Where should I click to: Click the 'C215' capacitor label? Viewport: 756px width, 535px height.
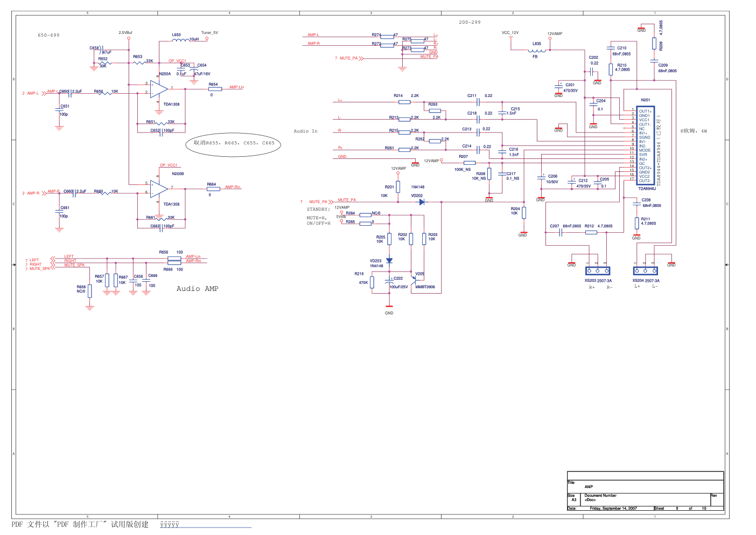[x=515, y=109]
